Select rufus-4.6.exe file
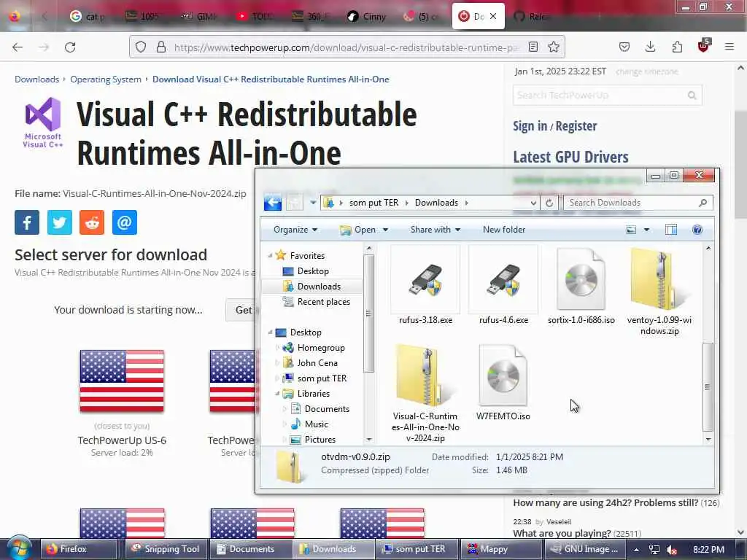747x560 pixels. [x=503, y=286]
